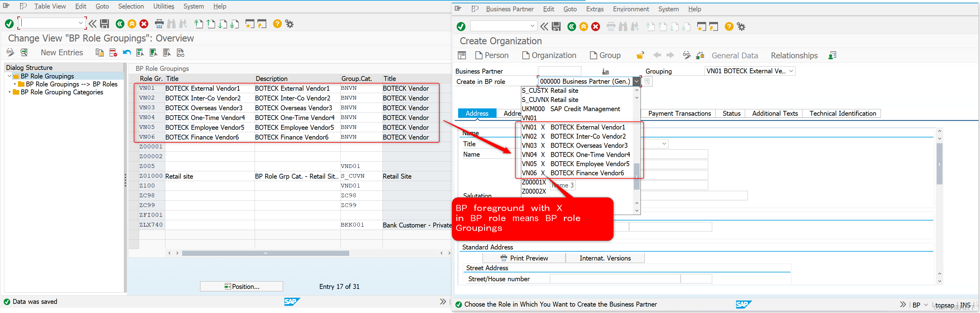
Task: Open BP Role Grouping Categories tree item
Action: (x=62, y=92)
